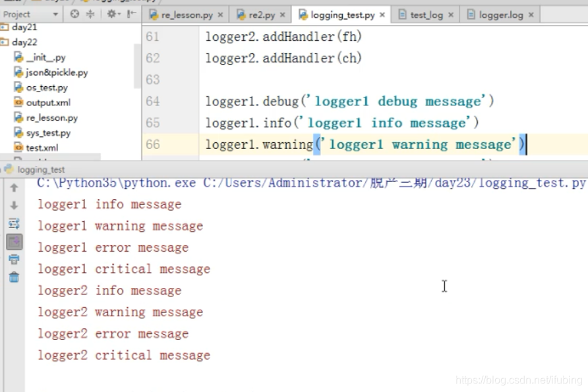Click console output 'logger2 info message'
The height and width of the screenshot is (392, 588).
109,291
